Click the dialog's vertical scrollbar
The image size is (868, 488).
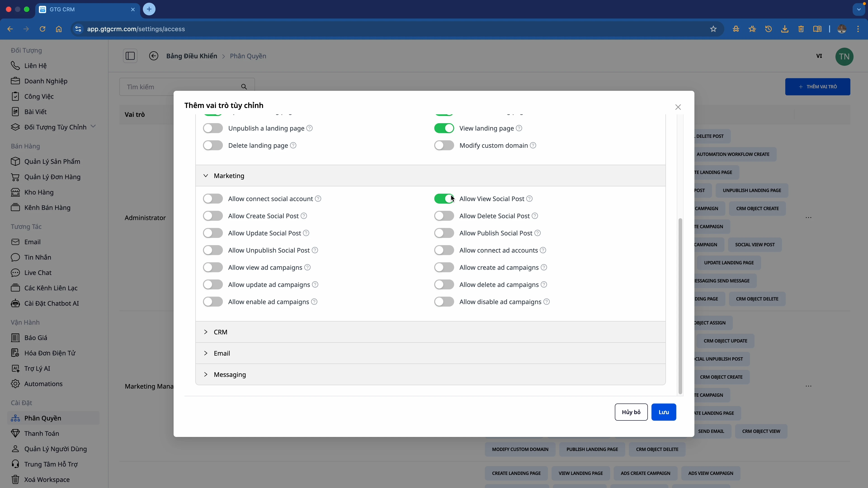[x=680, y=306]
